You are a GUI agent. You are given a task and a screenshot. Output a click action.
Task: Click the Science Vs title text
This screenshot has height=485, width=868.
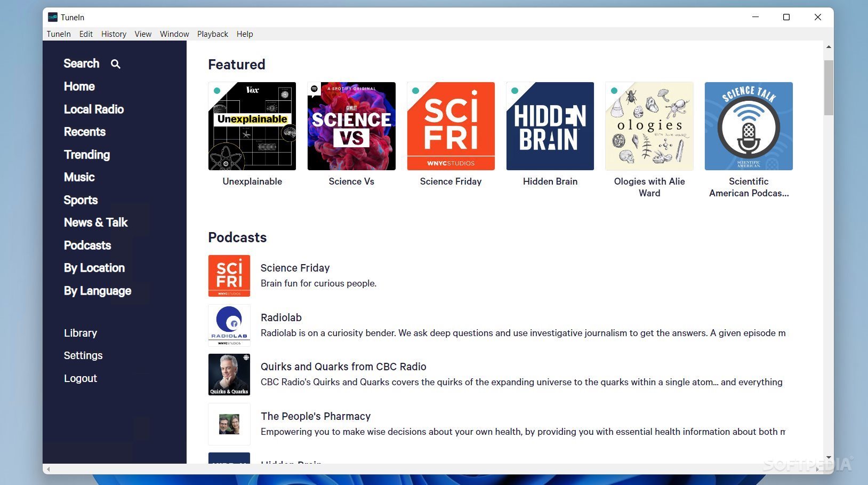351,181
